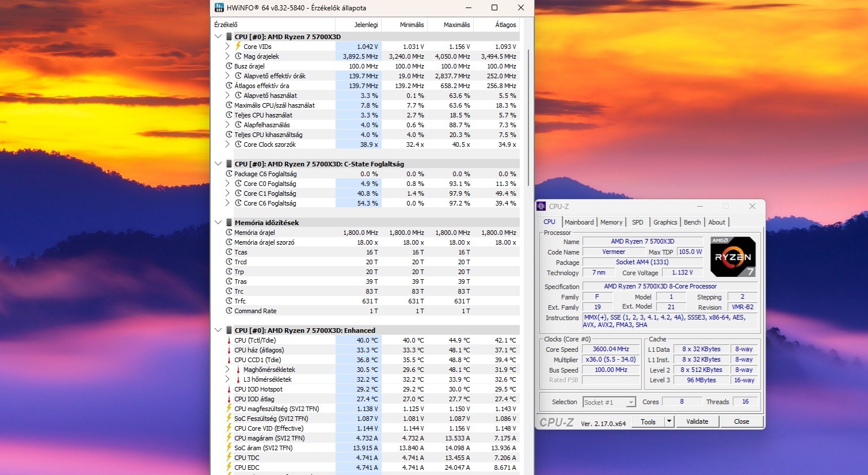
Task: Click the Close button in CPU-Z
Action: [741, 421]
